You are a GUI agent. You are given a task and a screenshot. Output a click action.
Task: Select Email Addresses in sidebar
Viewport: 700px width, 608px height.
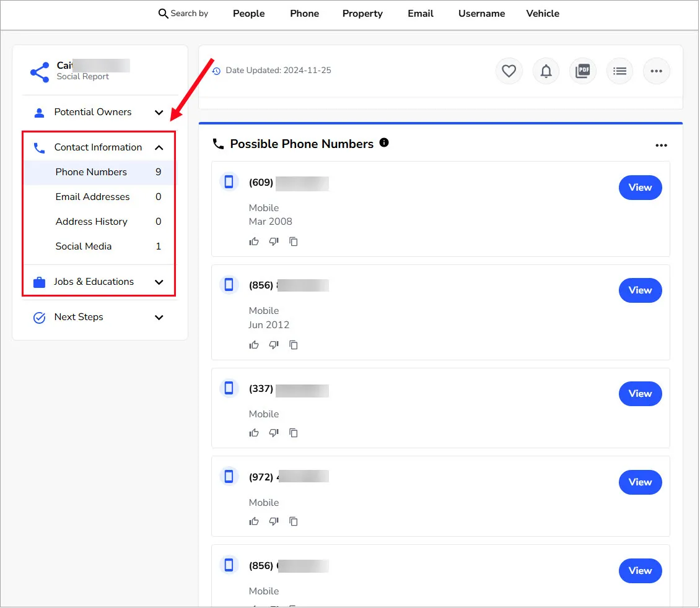(92, 197)
